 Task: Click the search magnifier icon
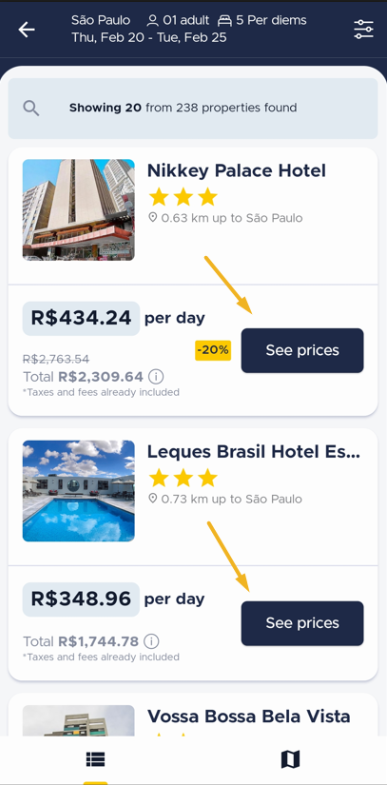31,108
